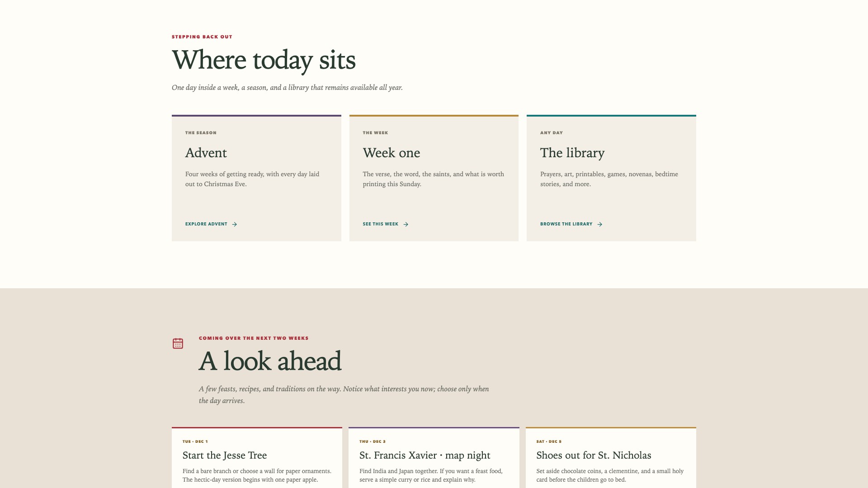Image resolution: width=868 pixels, height=488 pixels.
Task: Open the Browse the Library link
Action: pyautogui.click(x=571, y=224)
